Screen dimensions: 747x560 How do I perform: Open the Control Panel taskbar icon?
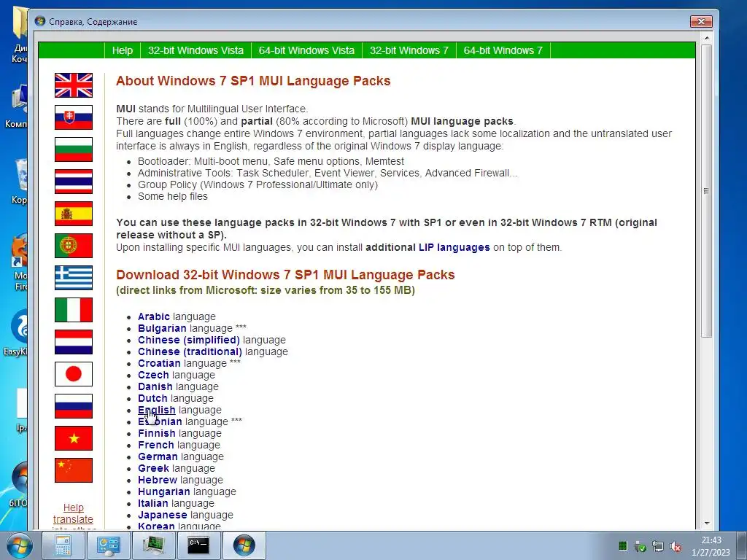(108, 545)
